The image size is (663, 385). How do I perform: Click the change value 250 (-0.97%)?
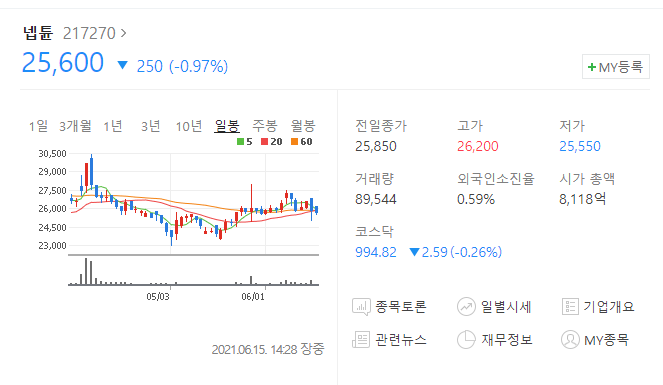click(182, 66)
